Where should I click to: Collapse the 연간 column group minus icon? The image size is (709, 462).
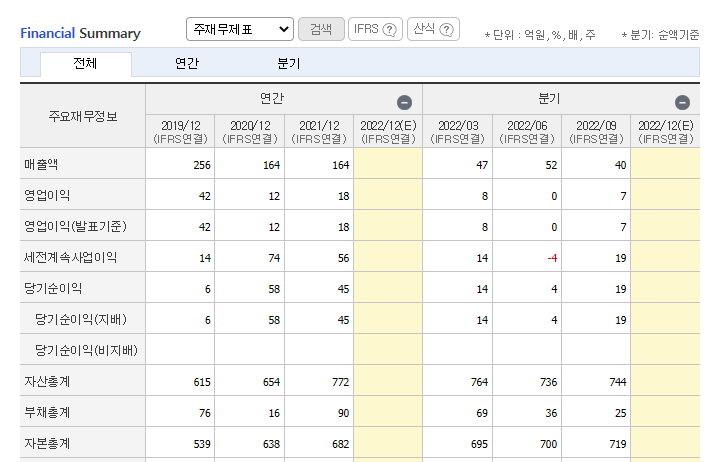click(x=404, y=103)
